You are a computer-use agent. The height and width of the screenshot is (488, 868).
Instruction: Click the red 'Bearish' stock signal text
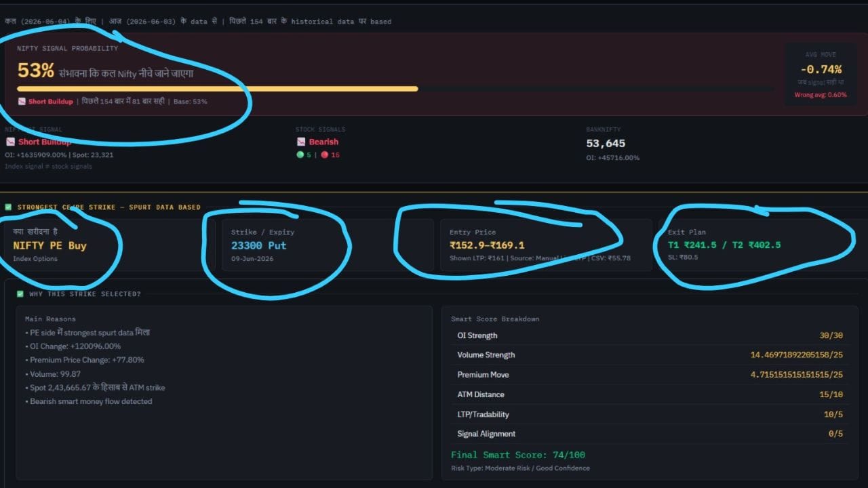coord(323,142)
